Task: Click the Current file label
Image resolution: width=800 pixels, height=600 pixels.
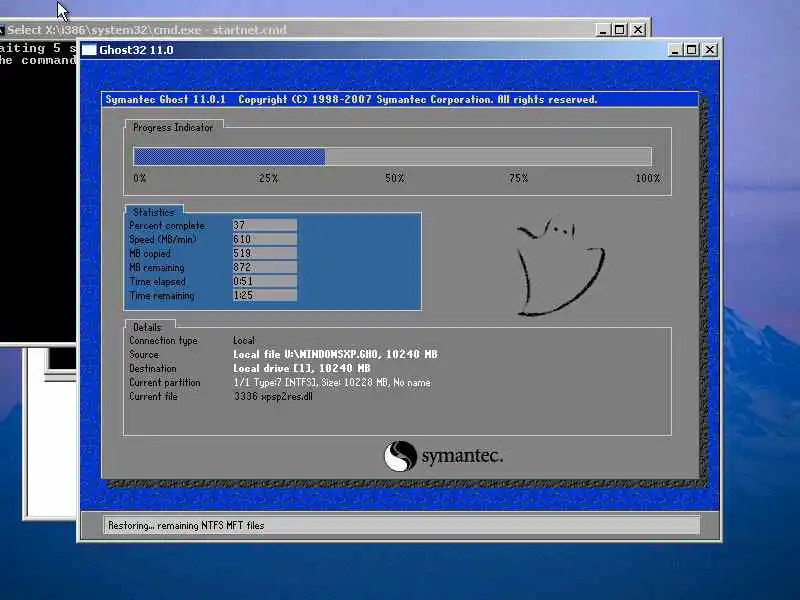Action: point(153,396)
